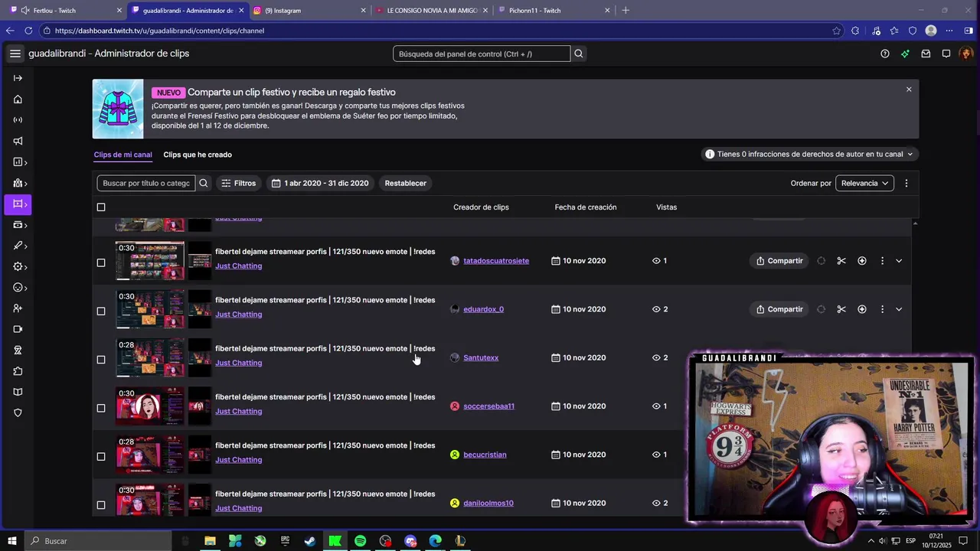Expand details of tatadoscuatrosiete's clip row
The height and width of the screenshot is (551, 980).
pyautogui.click(x=899, y=261)
